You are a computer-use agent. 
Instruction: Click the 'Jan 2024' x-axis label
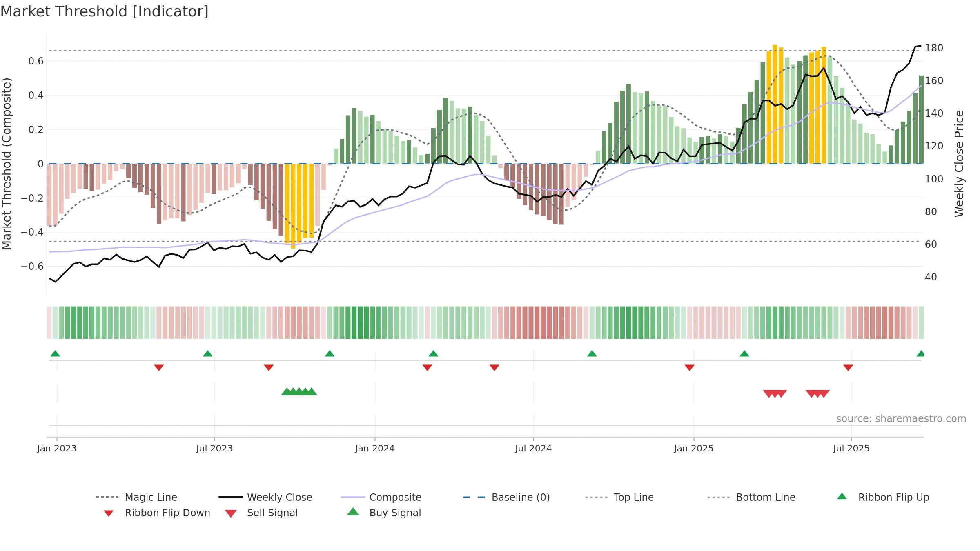point(375,448)
